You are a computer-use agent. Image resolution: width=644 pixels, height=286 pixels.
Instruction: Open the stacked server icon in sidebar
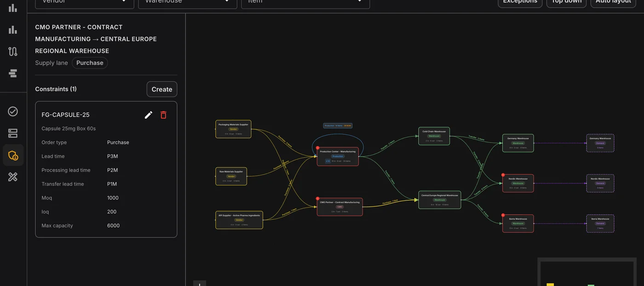13,133
